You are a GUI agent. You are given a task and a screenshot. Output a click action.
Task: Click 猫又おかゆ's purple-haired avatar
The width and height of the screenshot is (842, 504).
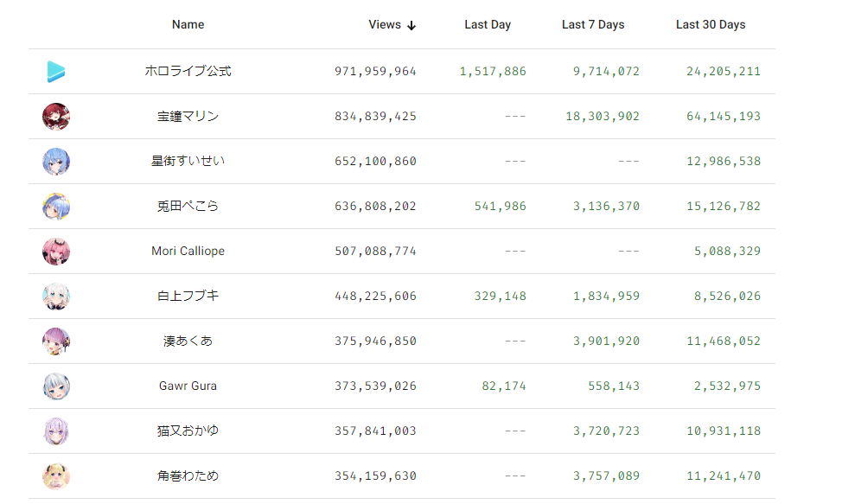tap(56, 431)
